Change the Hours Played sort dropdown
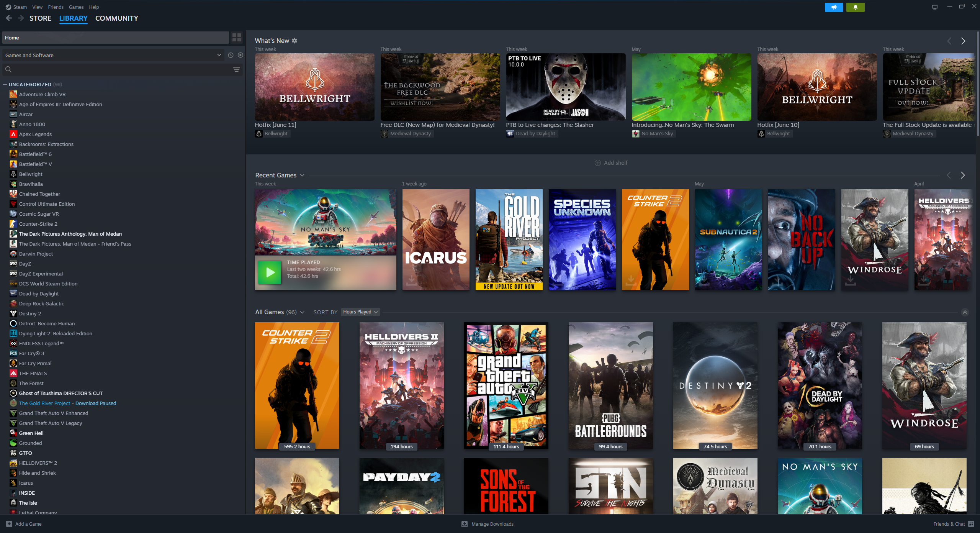The image size is (980, 533). point(360,312)
